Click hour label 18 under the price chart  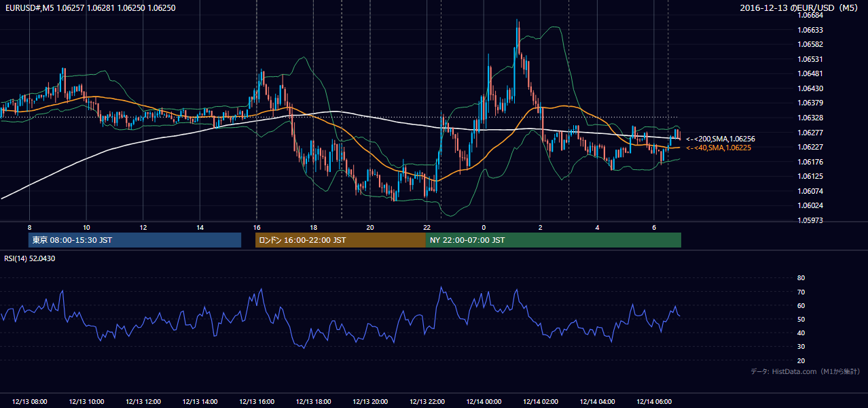click(x=313, y=227)
